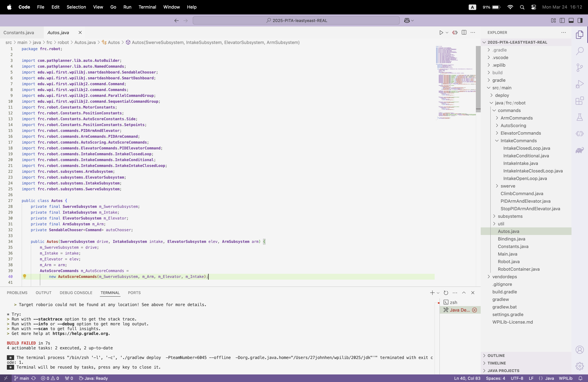Open macOS Spotlight search
This screenshot has width=588, height=382.
(522, 7)
